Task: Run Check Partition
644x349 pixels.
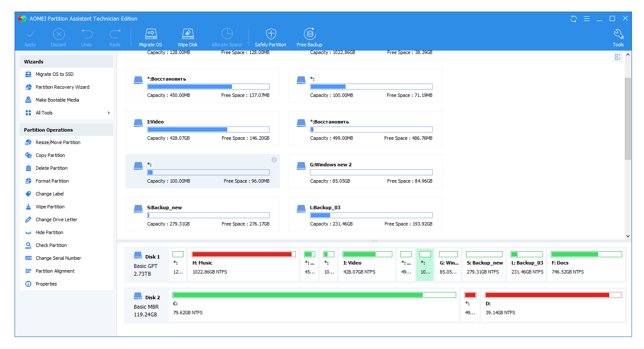Action: [51, 245]
